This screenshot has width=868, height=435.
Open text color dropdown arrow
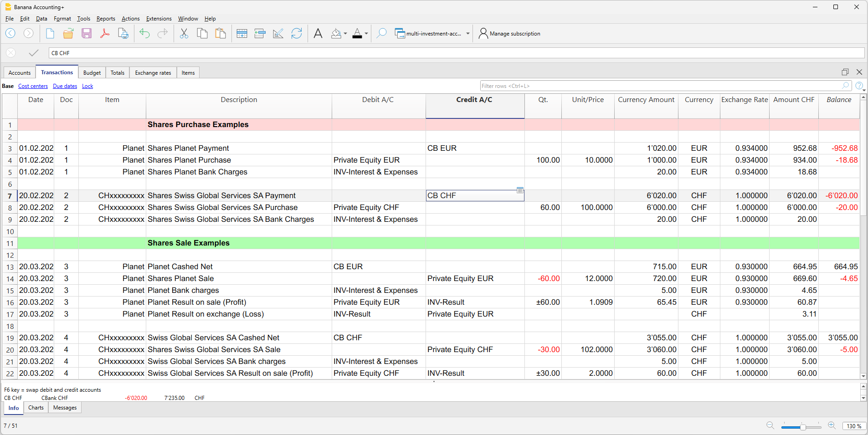click(366, 34)
